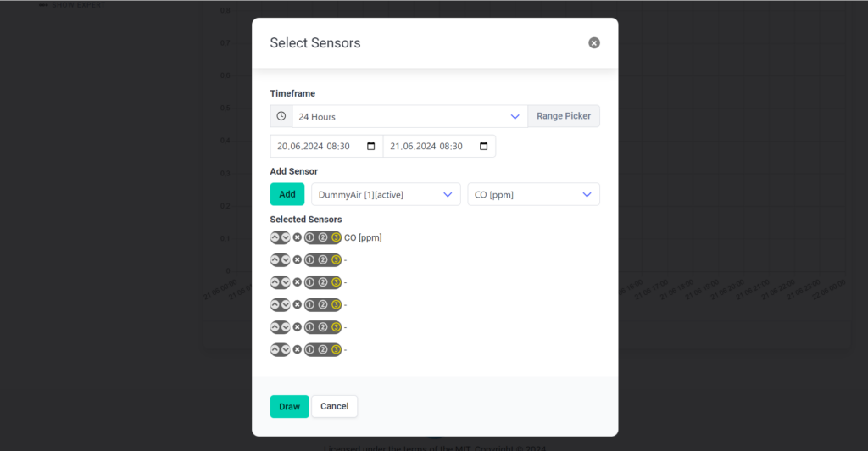
Task: Click the clock icon beside timeframe
Action: coord(281,116)
